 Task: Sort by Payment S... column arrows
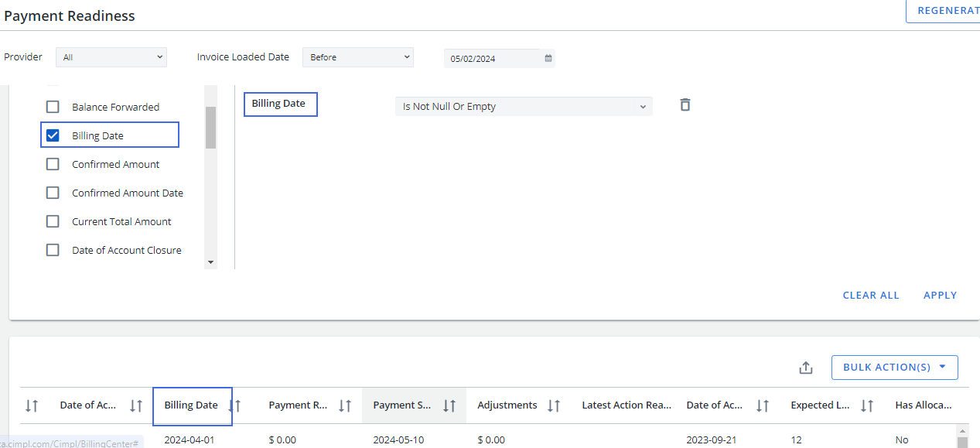pos(449,405)
